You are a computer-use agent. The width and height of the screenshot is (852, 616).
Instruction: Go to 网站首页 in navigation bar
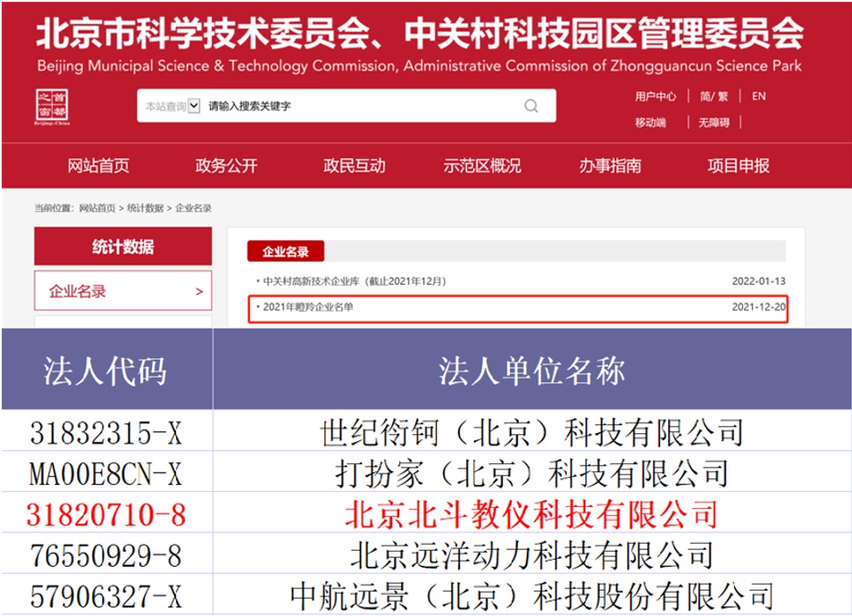click(x=98, y=166)
